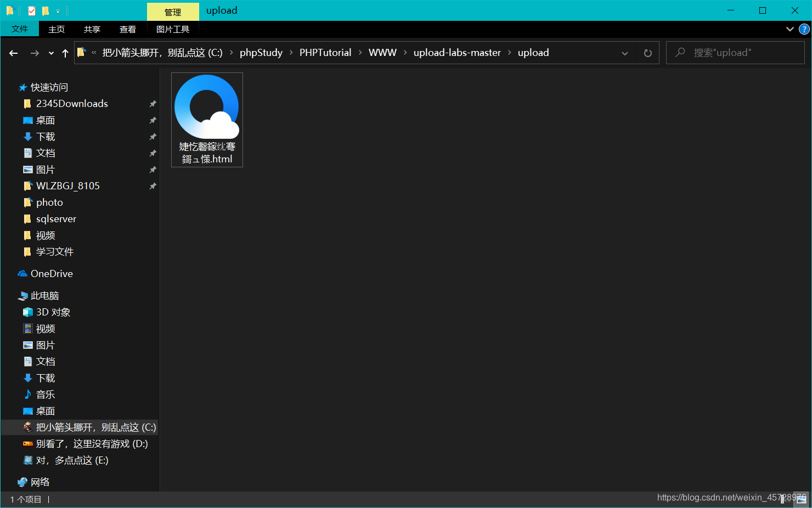Screen dimensions: 812x508
Task: Navigate to phpStudy in the address path
Action: 261,53
